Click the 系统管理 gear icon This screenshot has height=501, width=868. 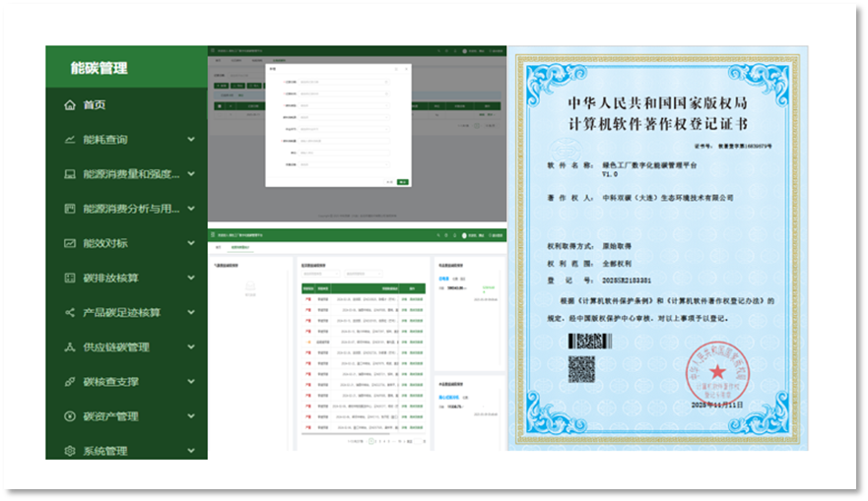coord(70,451)
